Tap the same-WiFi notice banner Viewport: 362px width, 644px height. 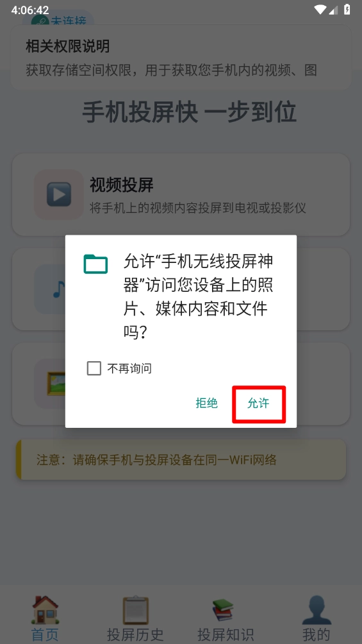(x=181, y=459)
